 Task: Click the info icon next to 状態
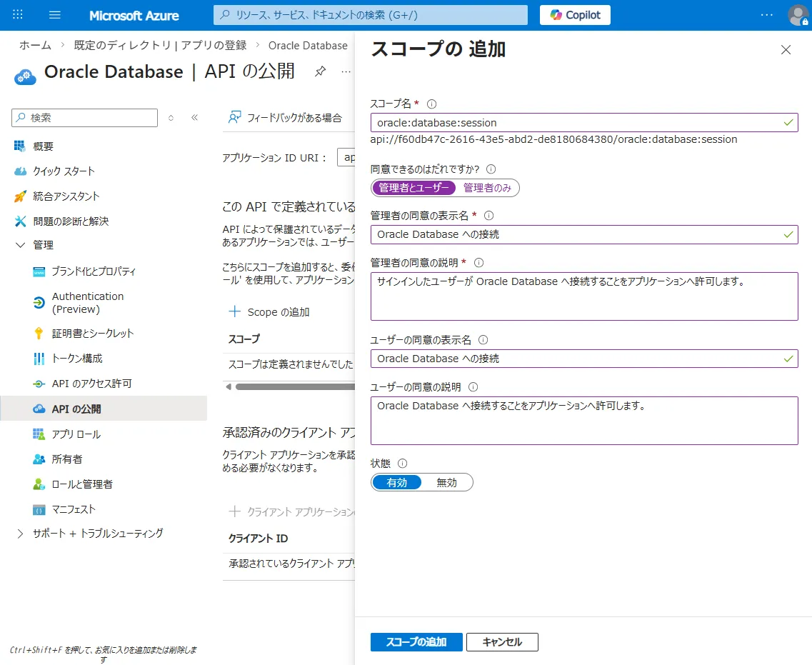point(402,464)
